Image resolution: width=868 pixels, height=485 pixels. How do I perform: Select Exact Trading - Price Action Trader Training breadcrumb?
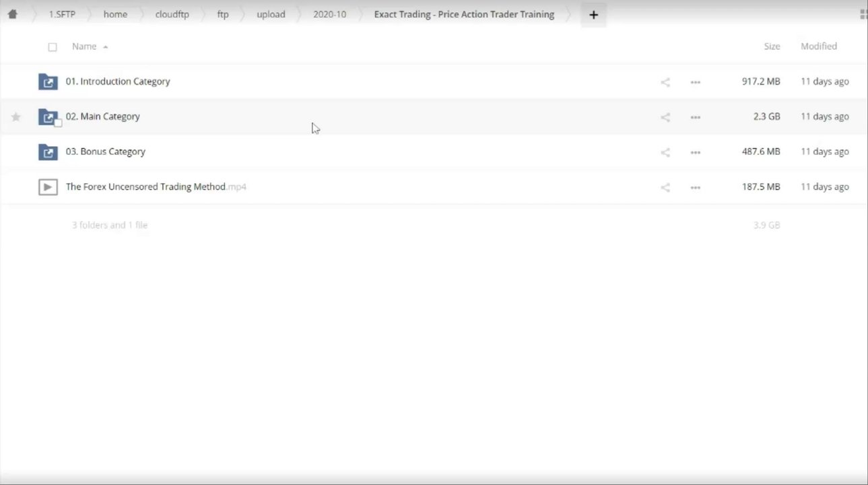(464, 14)
